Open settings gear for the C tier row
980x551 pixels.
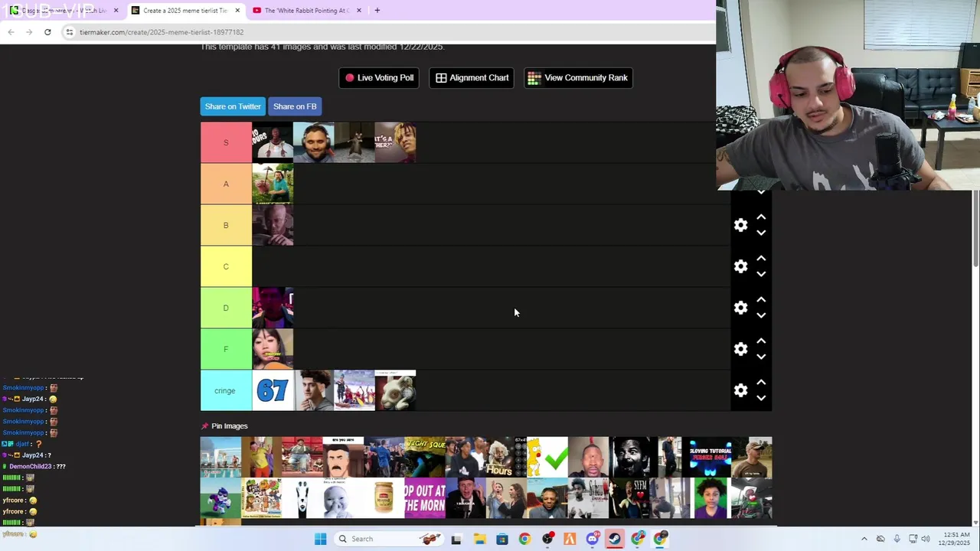coord(740,266)
